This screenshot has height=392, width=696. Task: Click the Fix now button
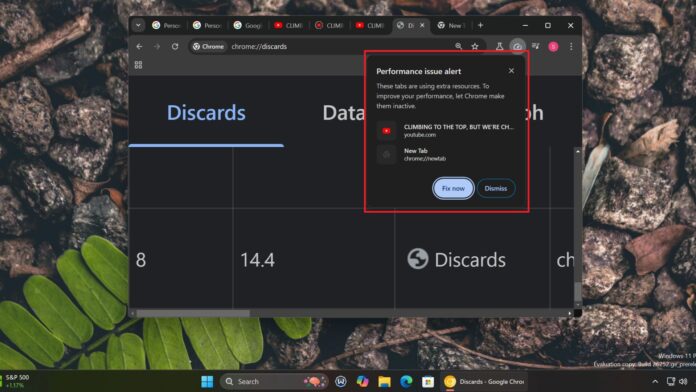coord(453,188)
